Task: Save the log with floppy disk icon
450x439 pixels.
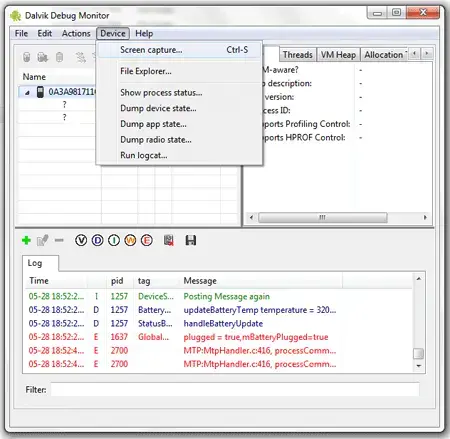Action: click(x=191, y=240)
